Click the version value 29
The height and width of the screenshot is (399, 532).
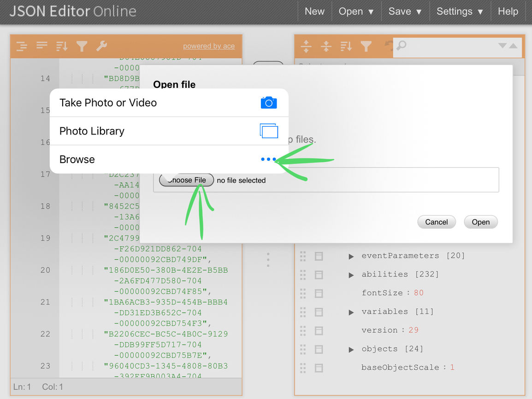[x=413, y=330]
